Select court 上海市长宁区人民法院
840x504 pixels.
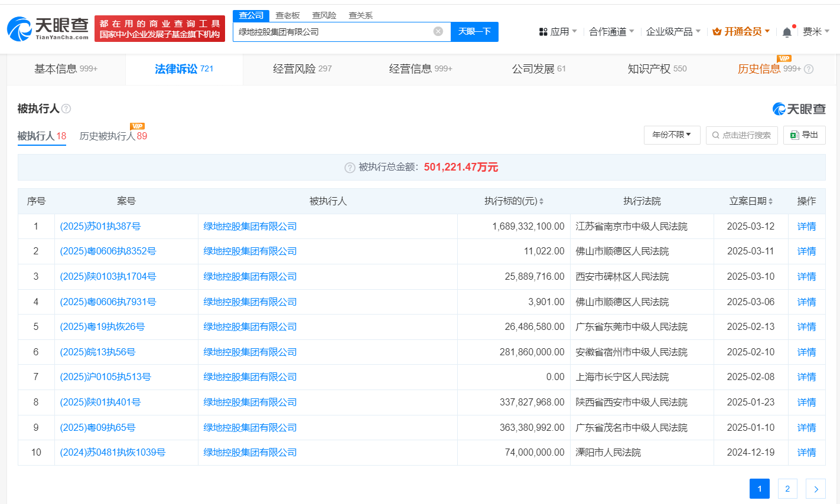(x=622, y=377)
